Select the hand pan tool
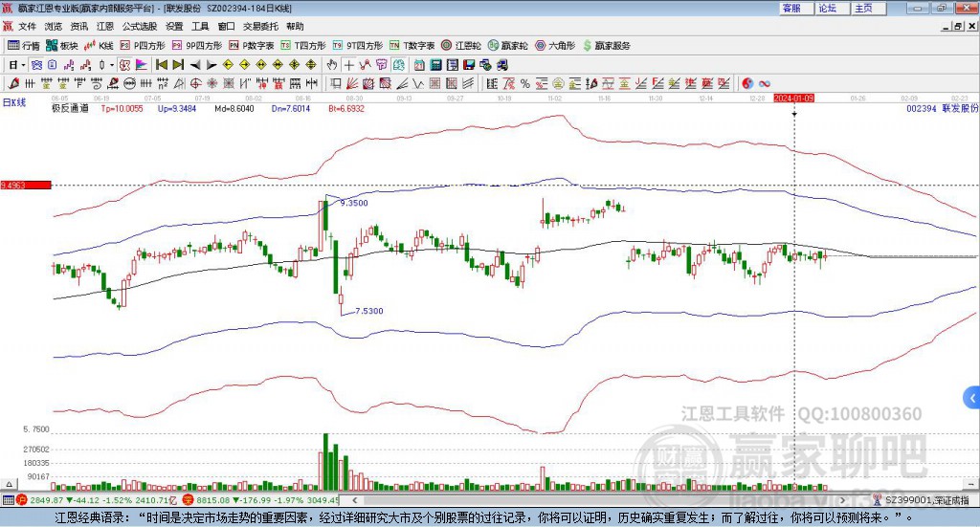 (332, 64)
